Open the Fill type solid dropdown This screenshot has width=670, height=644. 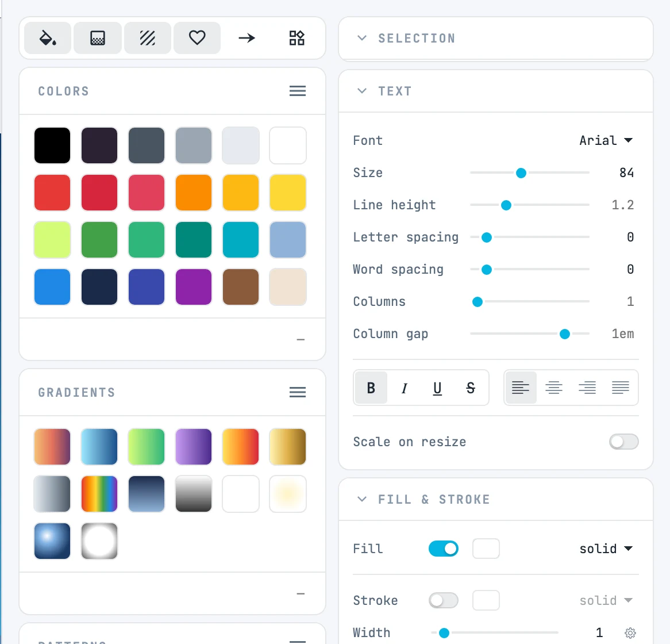click(606, 549)
